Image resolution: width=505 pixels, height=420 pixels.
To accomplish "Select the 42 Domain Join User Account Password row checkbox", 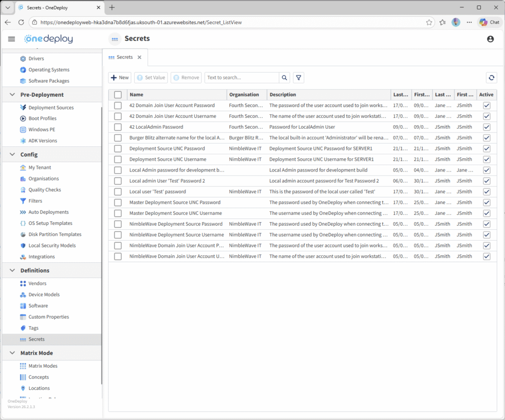I will point(118,105).
